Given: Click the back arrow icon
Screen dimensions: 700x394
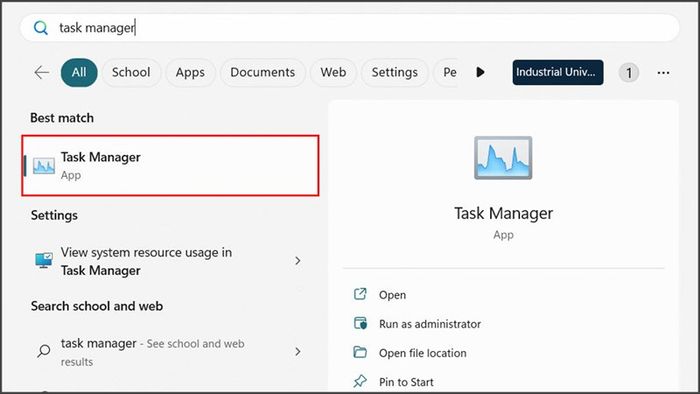Looking at the screenshot, I should pyautogui.click(x=42, y=72).
